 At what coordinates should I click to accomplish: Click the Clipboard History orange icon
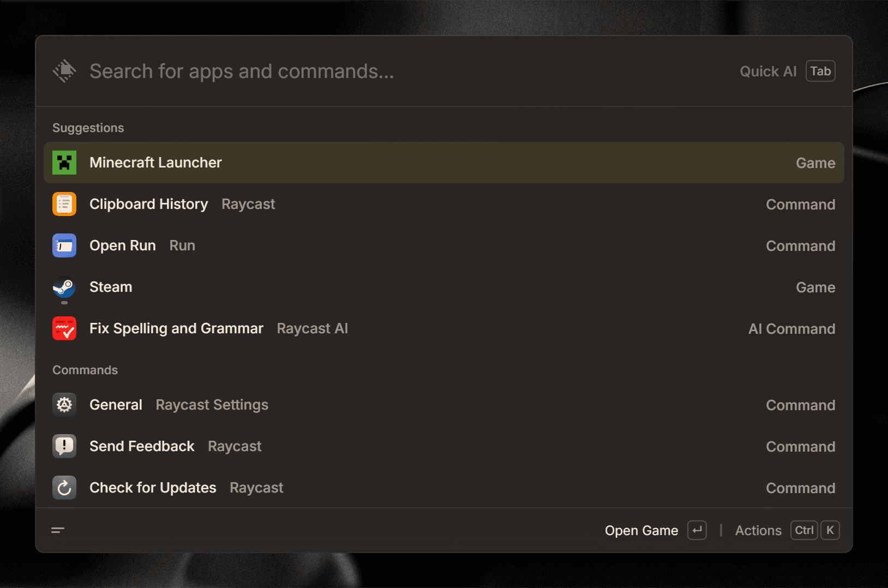[x=64, y=204]
